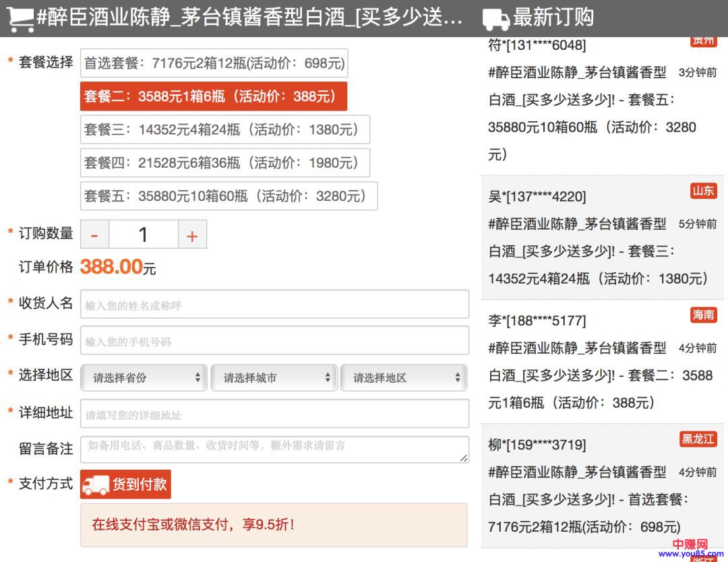Click the delivery truck icon beside 最新订购
The height and width of the screenshot is (562, 728).
[x=495, y=19]
